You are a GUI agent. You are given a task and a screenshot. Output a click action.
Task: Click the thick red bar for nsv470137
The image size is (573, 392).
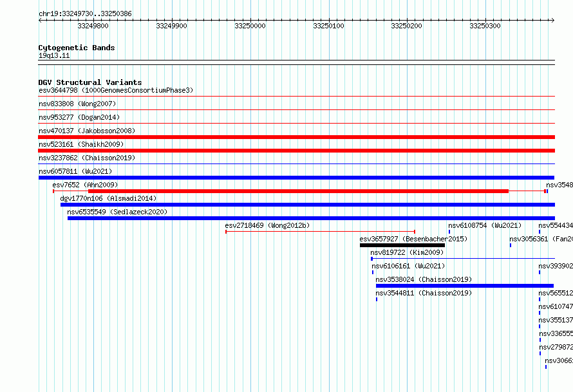(x=296, y=137)
